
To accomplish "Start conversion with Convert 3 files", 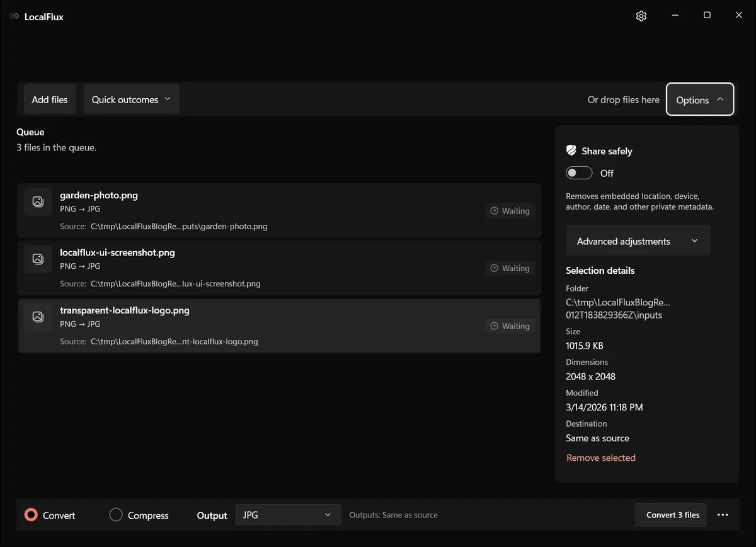I will tap(672, 515).
